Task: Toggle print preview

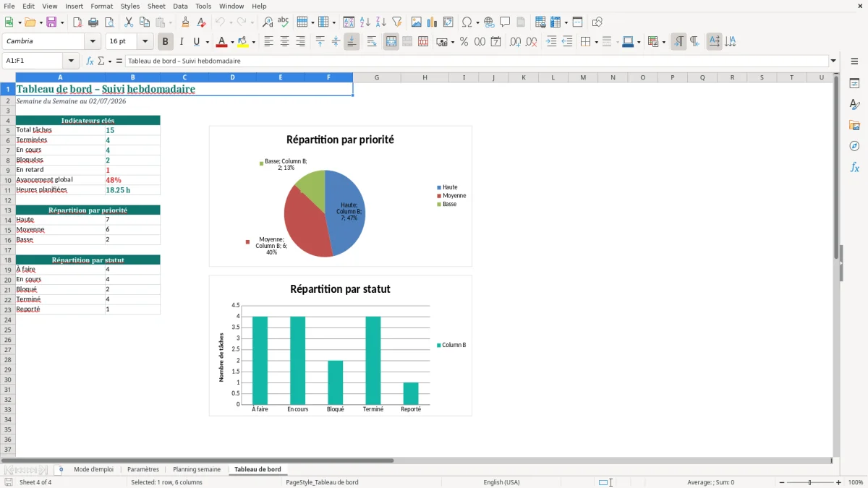Action: (109, 22)
